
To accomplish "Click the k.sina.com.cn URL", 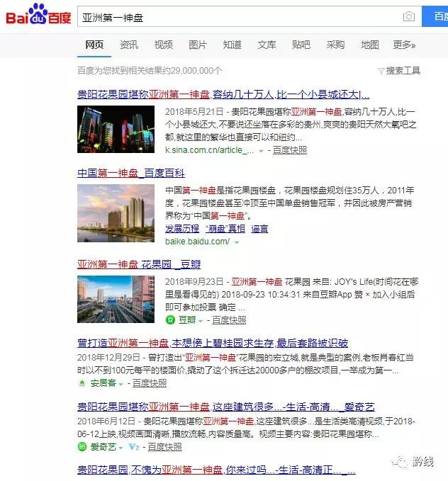I will click(209, 150).
